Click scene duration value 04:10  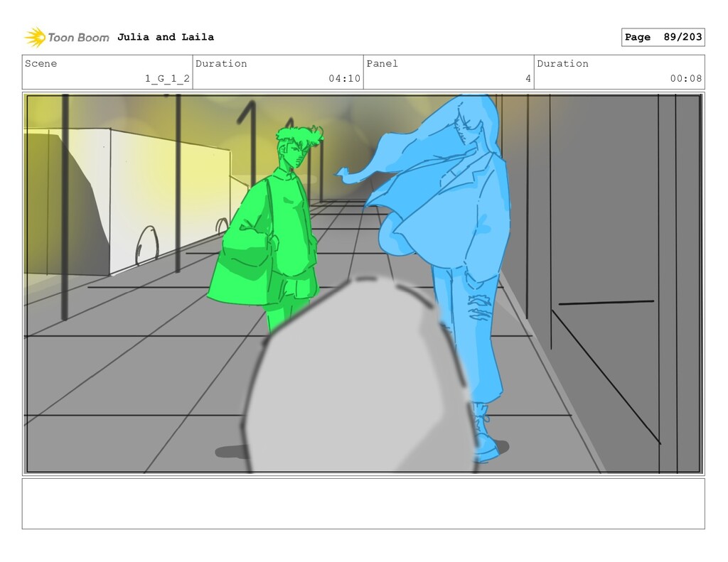coord(345,78)
